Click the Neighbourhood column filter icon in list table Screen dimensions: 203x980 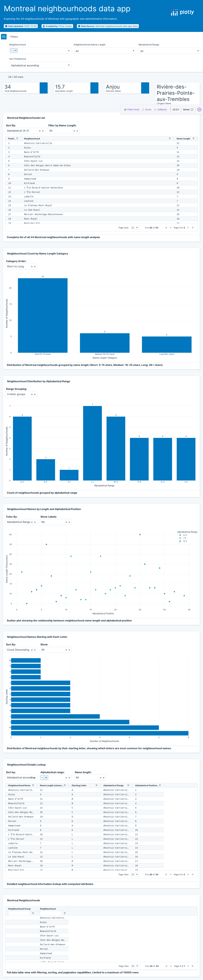tap(170, 138)
